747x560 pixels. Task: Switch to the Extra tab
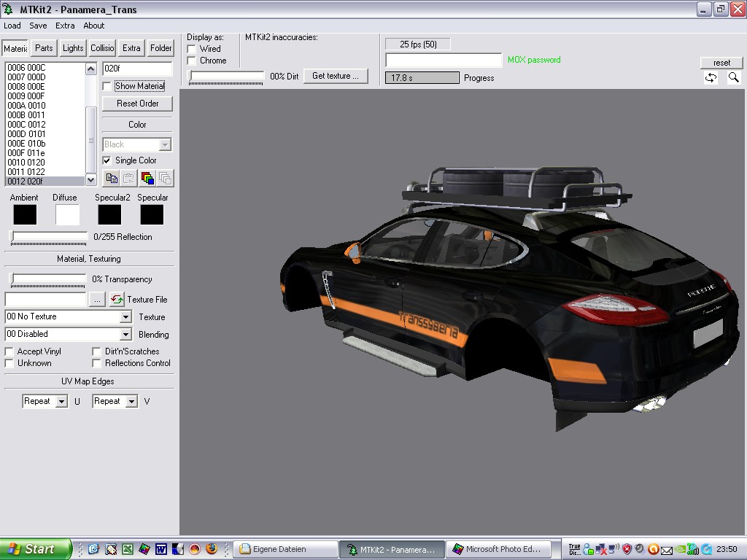tap(131, 48)
